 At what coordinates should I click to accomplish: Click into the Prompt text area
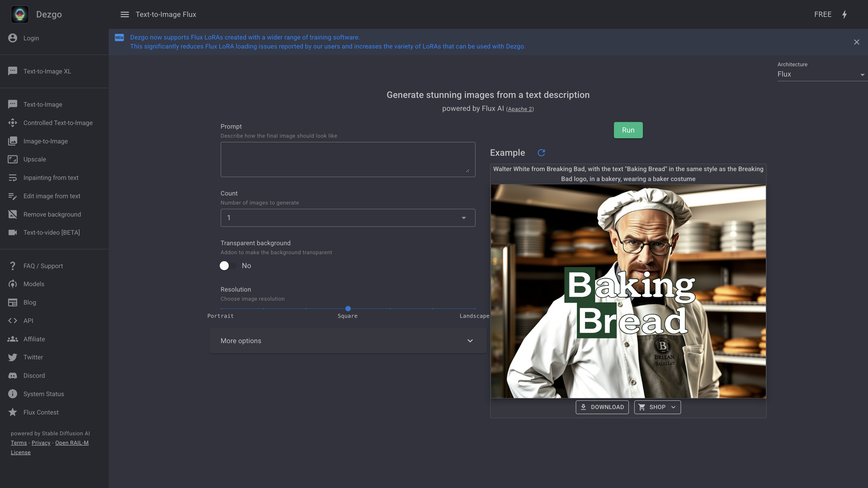(348, 159)
